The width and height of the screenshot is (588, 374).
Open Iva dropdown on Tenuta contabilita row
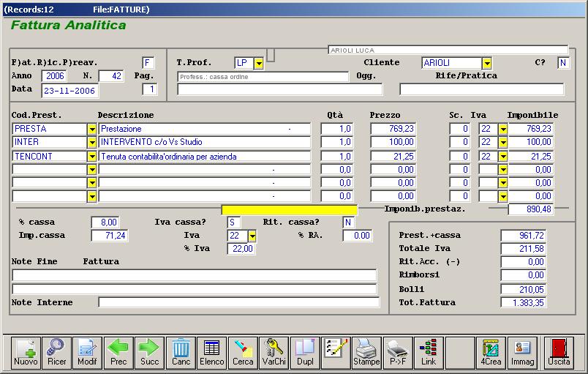[503, 157]
